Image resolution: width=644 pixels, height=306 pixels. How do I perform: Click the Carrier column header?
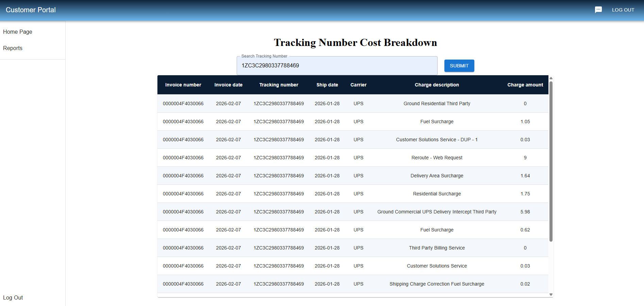click(x=358, y=85)
